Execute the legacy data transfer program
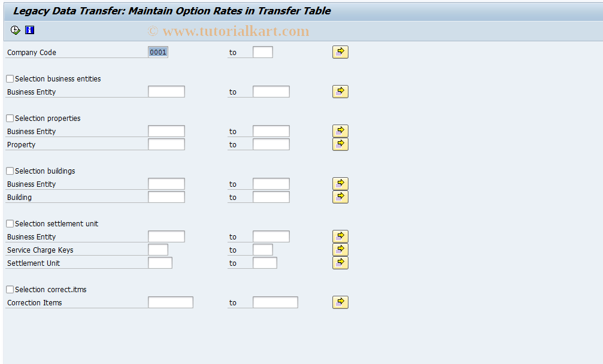The height and width of the screenshot is (364, 603). point(15,30)
